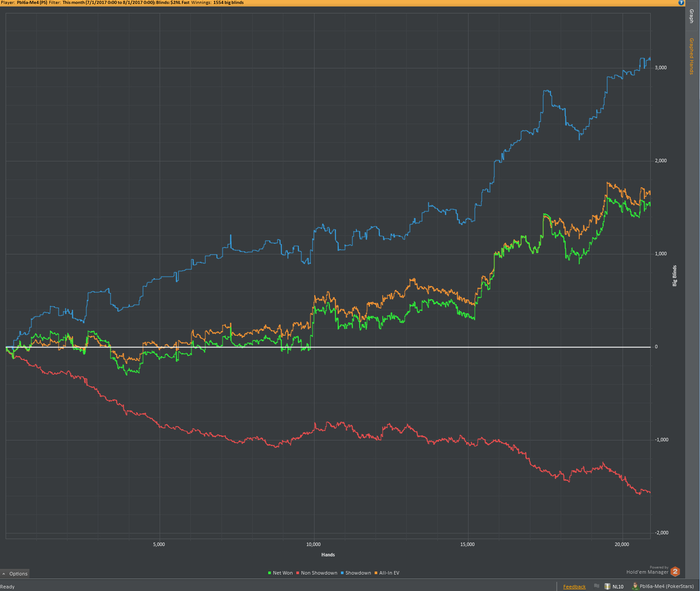
Task: Click the 5,000 x-axis label
Action: click(159, 544)
